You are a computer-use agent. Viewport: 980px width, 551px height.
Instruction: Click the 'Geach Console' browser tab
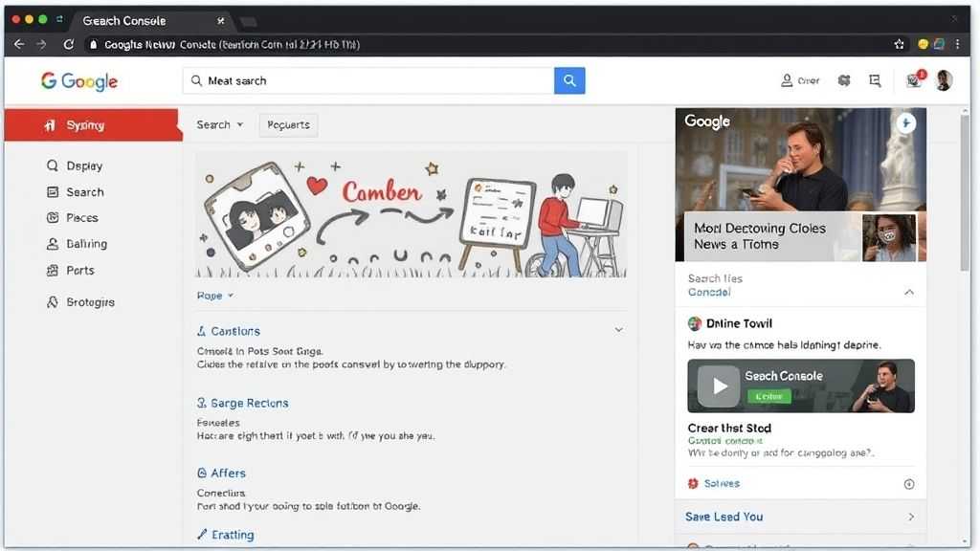[148, 21]
